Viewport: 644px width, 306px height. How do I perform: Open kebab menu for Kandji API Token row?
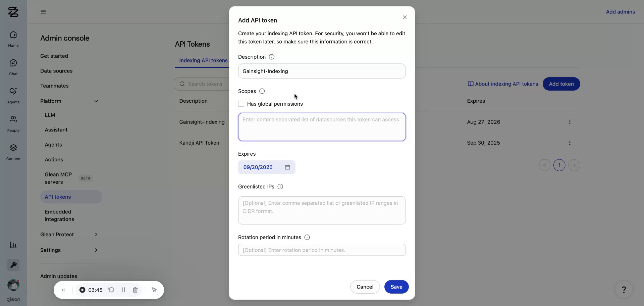(x=570, y=143)
